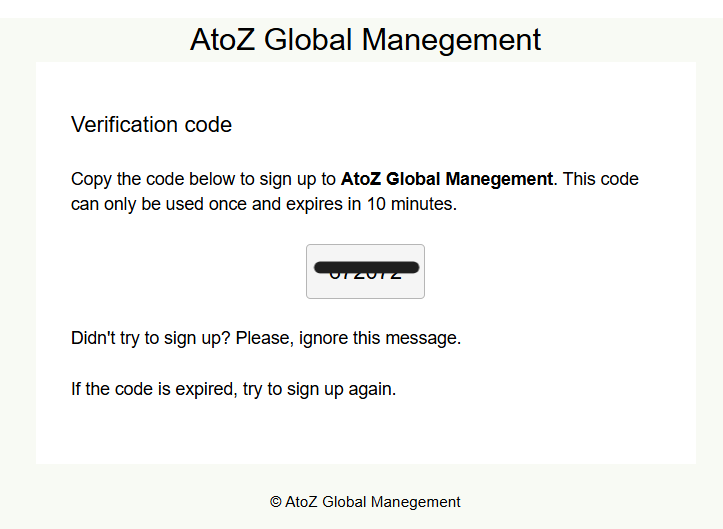Click the 'sign up to' words in paragraph
Image resolution: width=723 pixels, height=529 pixels.
coord(297,179)
